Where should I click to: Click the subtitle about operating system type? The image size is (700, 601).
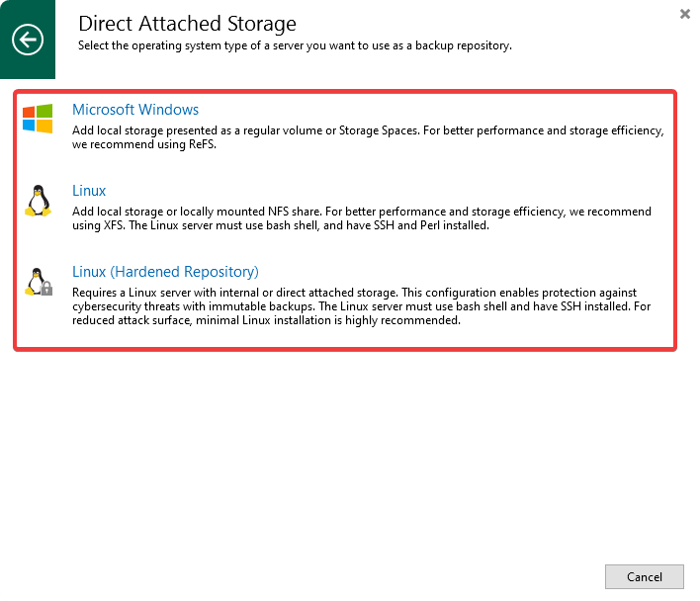[x=295, y=45]
